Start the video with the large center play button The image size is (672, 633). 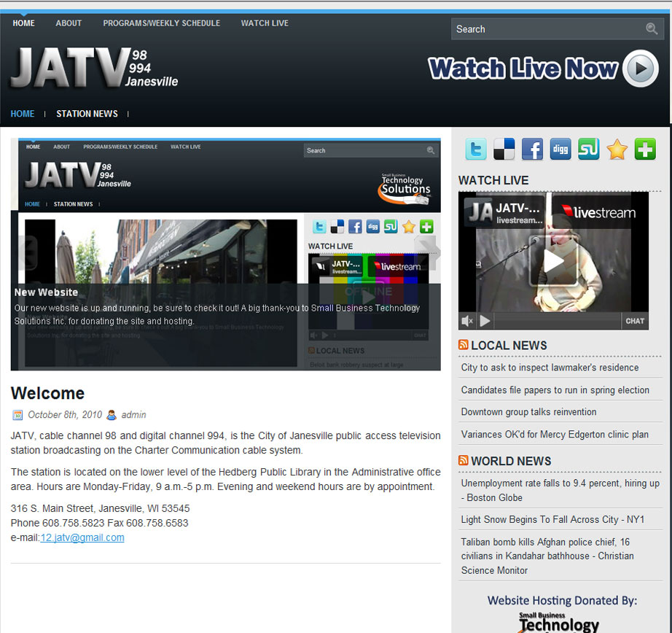pyautogui.click(x=553, y=261)
